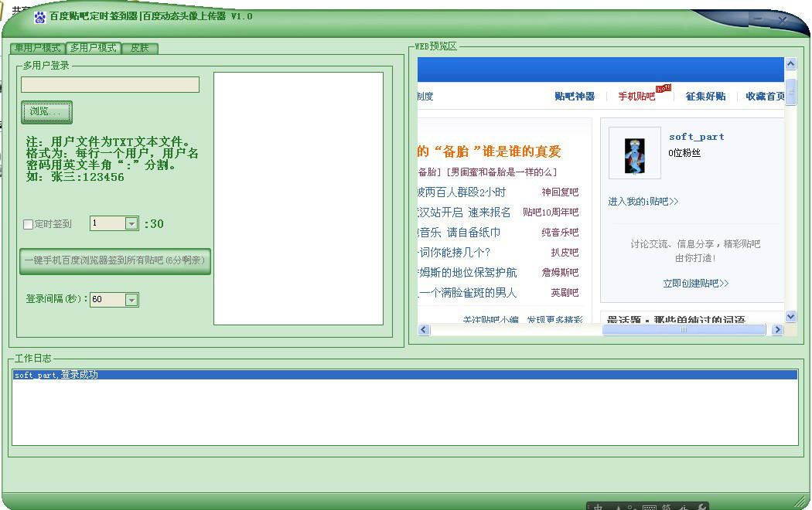812x510 pixels.
Task: Click web preview horizontal scrollbar left arrow
Action: [x=424, y=329]
